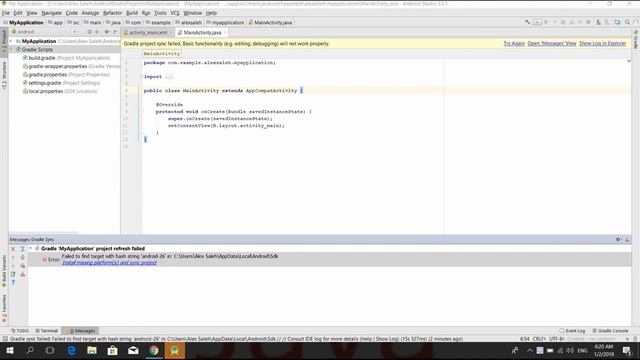Open the Structure side tool tab

click(x=4, y=76)
